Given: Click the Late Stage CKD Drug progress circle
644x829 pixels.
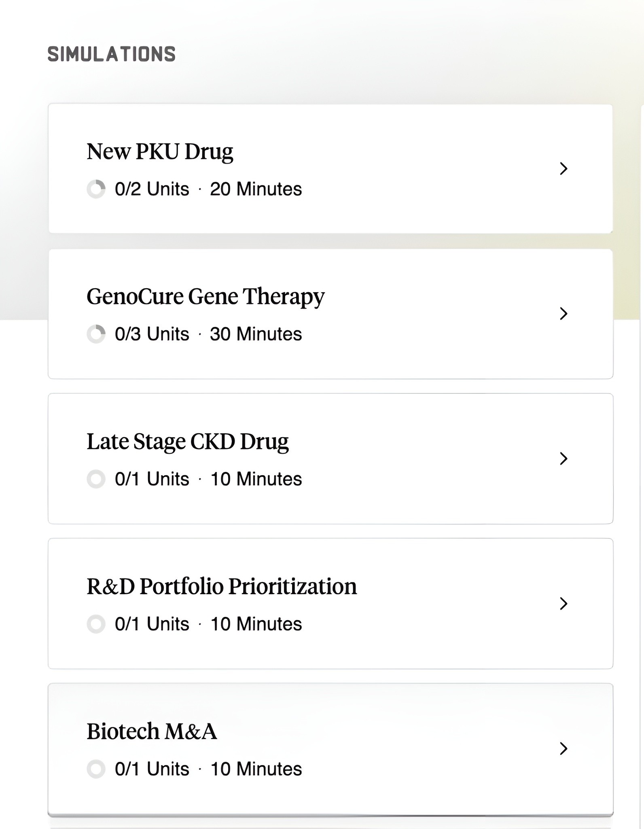Looking at the screenshot, I should (x=96, y=479).
